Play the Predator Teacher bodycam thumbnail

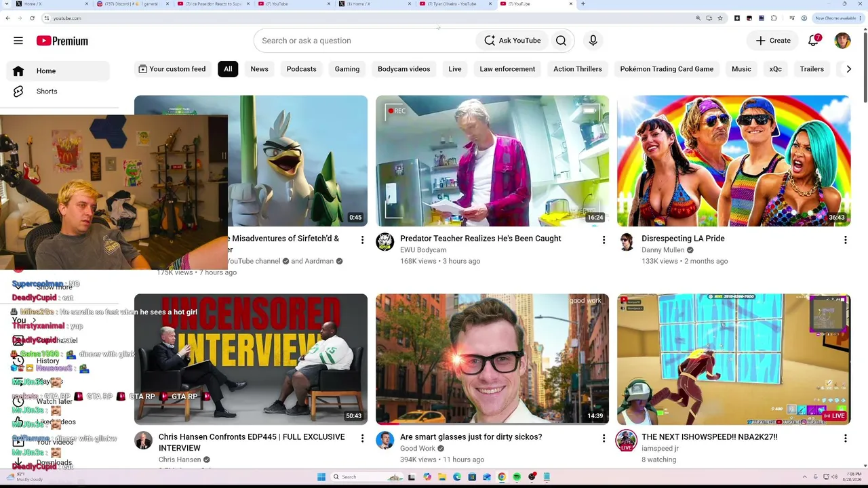(x=492, y=161)
